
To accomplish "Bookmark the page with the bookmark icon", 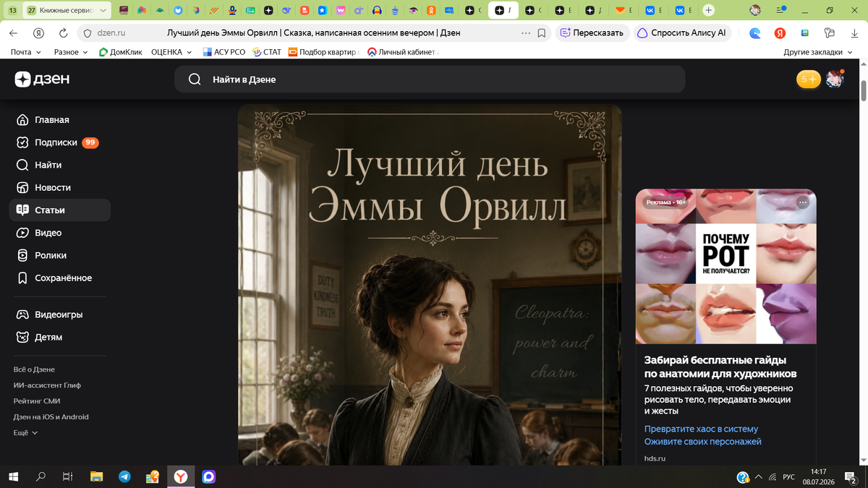I will [542, 33].
